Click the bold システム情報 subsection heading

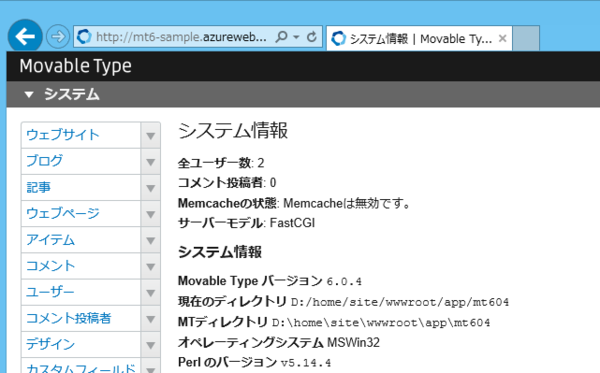point(220,252)
